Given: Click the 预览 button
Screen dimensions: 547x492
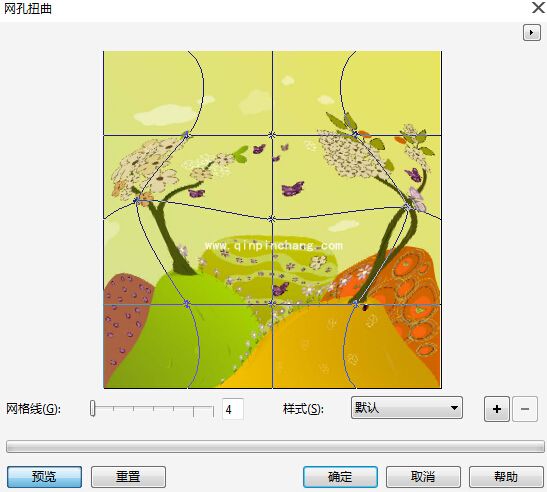Looking at the screenshot, I should coord(44,477).
